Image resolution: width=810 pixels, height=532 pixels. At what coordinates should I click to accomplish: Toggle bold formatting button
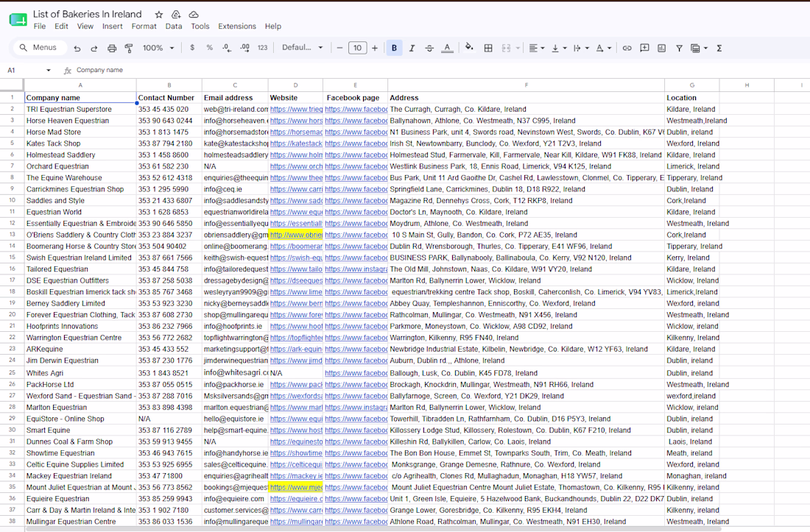394,48
